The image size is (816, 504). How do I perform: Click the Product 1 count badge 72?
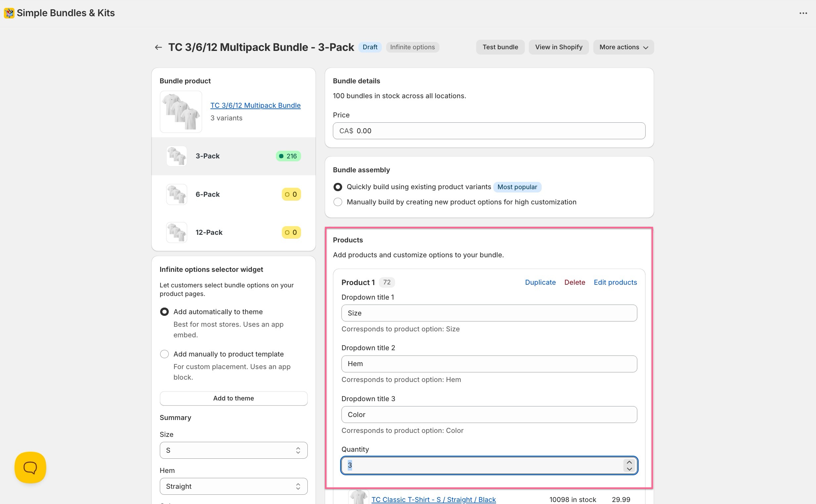coord(387,282)
